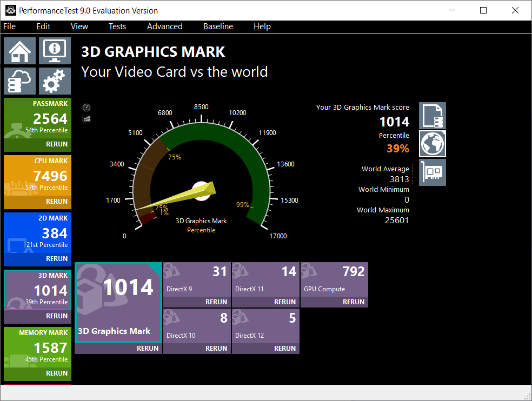Image resolution: width=532 pixels, height=401 pixels.
Task: Open the File menu
Action: pos(10,26)
